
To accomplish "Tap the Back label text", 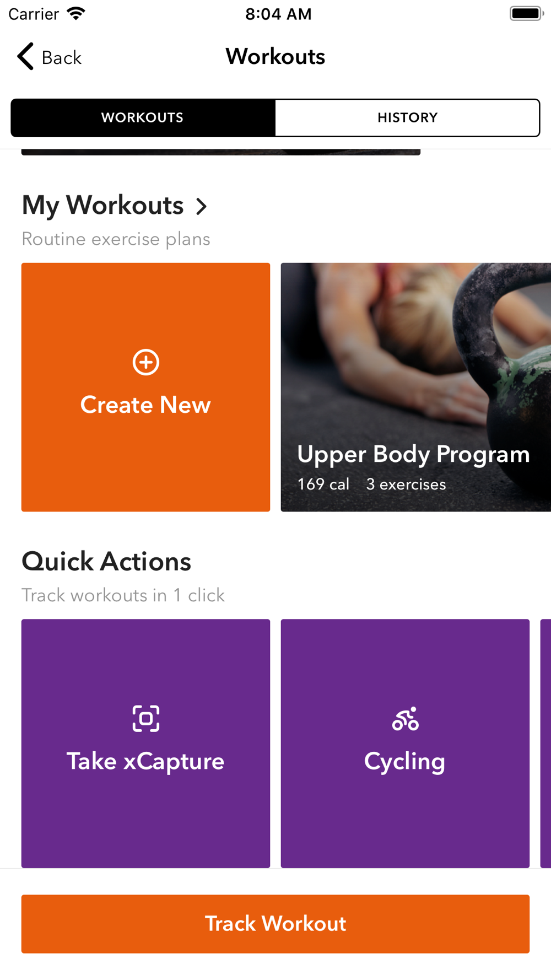I will [x=62, y=58].
